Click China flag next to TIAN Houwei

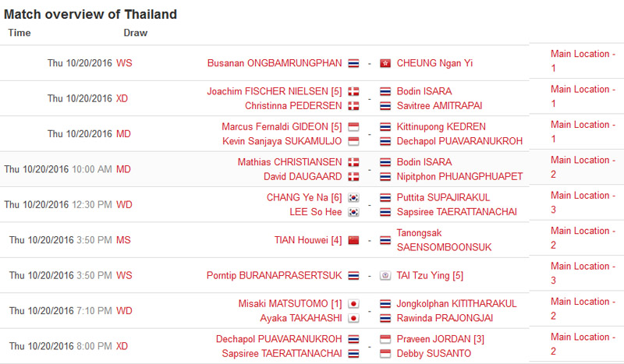pos(353,240)
